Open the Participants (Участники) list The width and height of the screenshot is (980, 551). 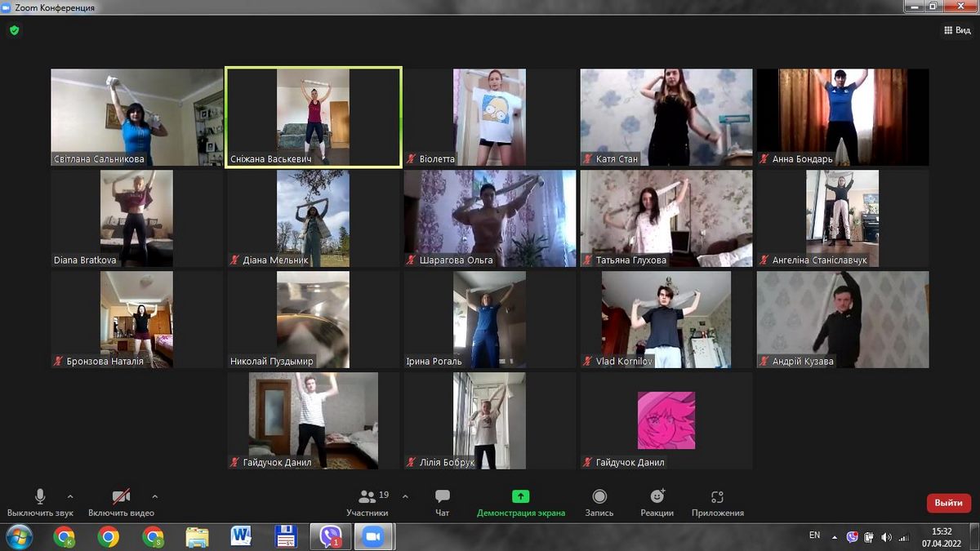click(367, 502)
